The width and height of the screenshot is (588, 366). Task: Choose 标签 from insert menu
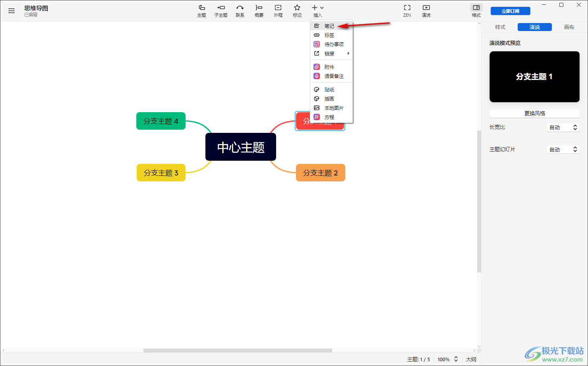point(331,35)
